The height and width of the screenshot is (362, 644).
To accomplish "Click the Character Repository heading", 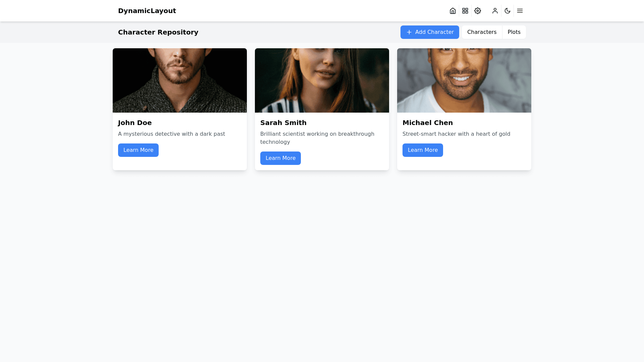I will point(158,32).
